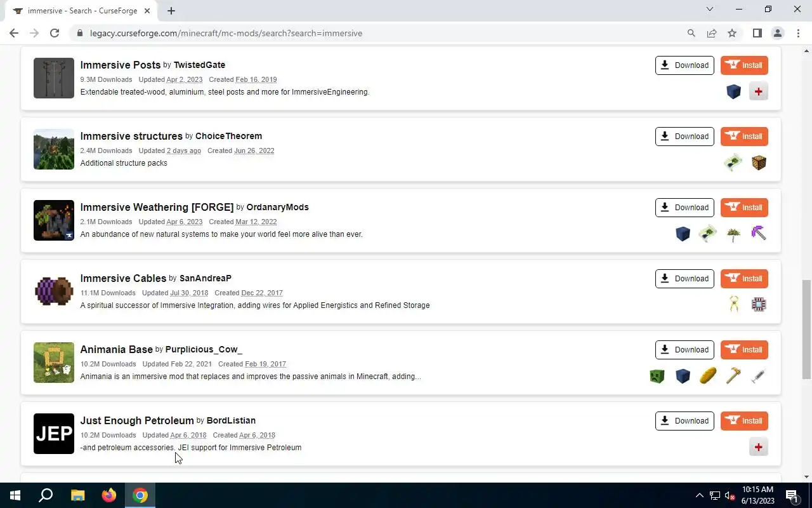Click creeper face icon for Animania Base
The width and height of the screenshot is (812, 508).
click(657, 376)
